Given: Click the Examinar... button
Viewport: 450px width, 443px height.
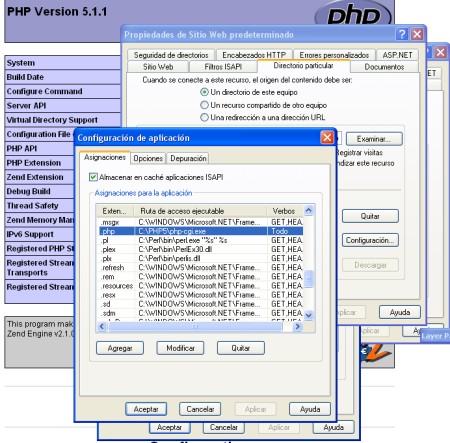Looking at the screenshot, I should pos(374,139).
